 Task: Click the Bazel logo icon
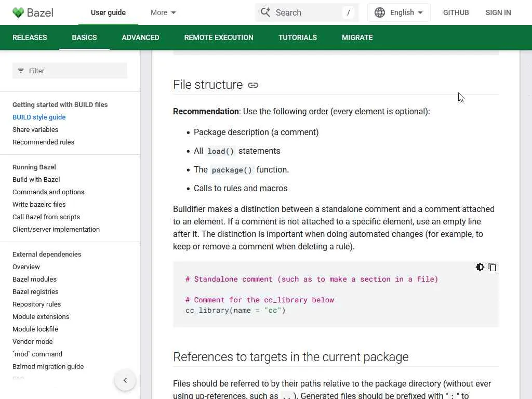point(18,12)
